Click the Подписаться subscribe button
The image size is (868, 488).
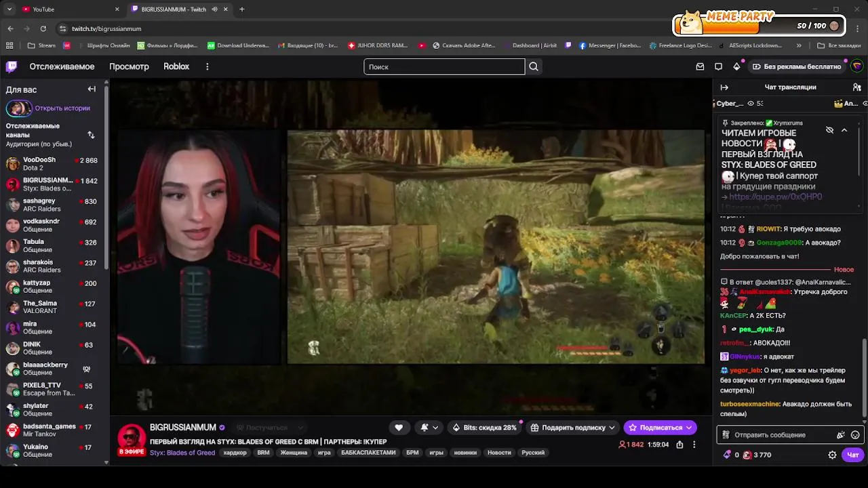(x=660, y=428)
